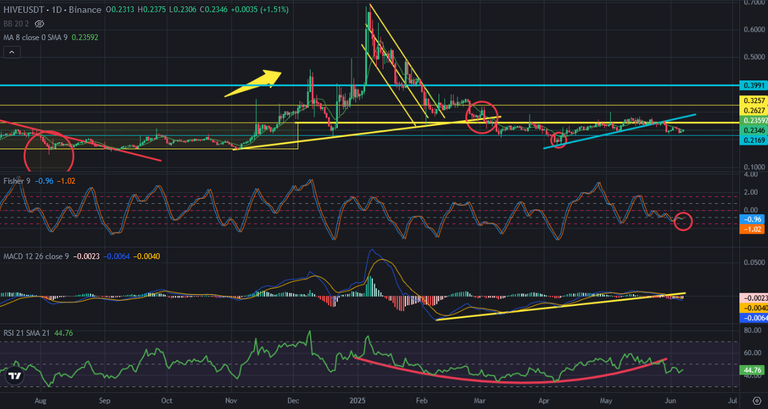Click the blue -0.0064 MACD value label

tap(752, 318)
